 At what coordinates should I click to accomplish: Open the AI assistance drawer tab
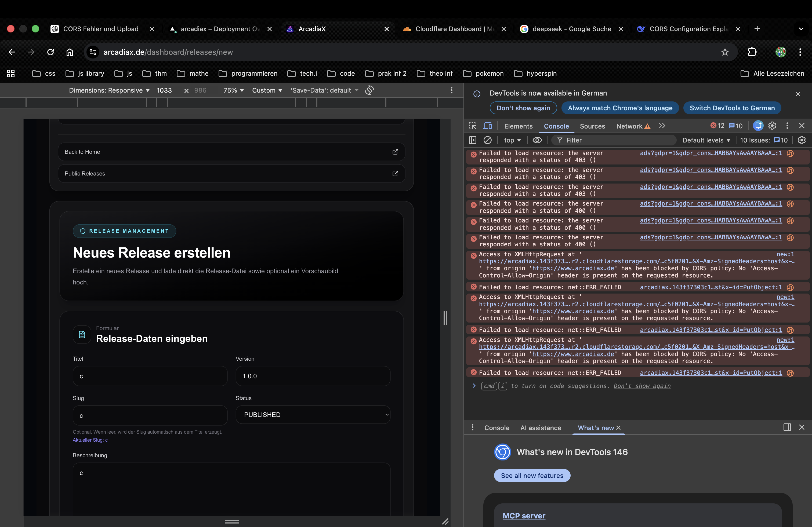(541, 428)
